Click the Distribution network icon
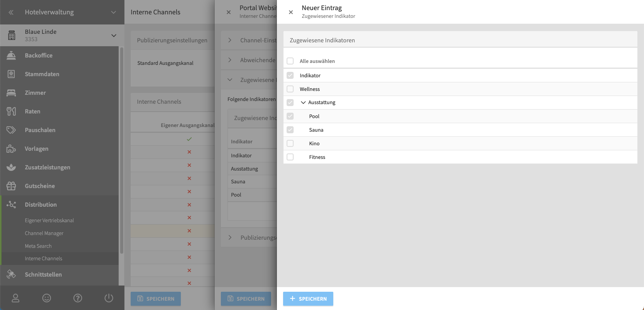This screenshot has width=644, height=310. point(11,205)
